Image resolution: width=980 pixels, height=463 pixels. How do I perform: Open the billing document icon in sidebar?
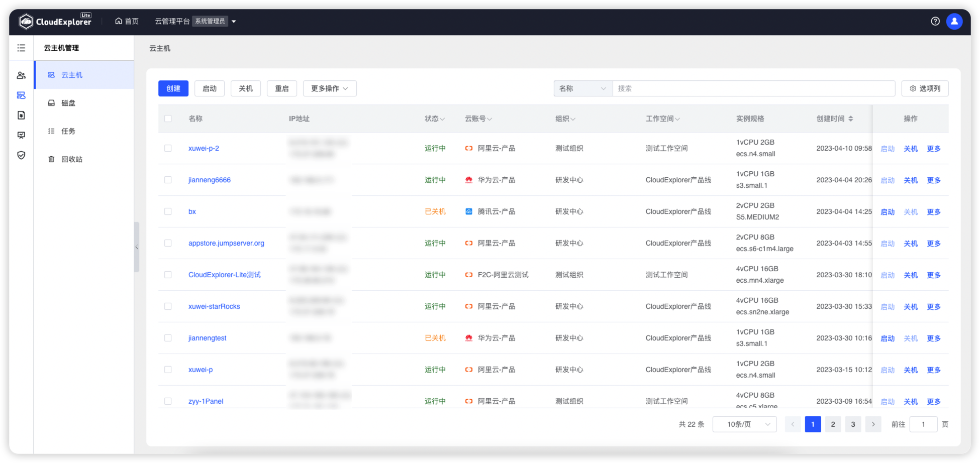pos(21,115)
